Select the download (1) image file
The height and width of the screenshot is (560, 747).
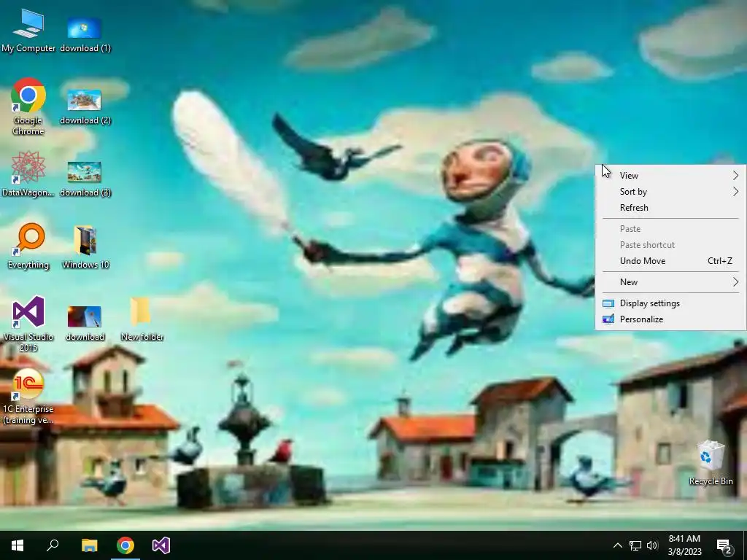[85, 34]
